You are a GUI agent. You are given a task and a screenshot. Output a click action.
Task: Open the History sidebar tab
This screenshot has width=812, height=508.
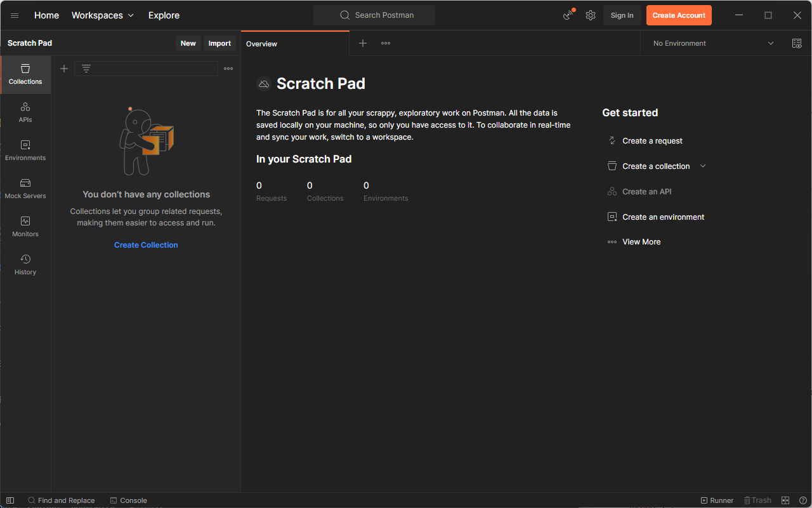pyautogui.click(x=25, y=265)
